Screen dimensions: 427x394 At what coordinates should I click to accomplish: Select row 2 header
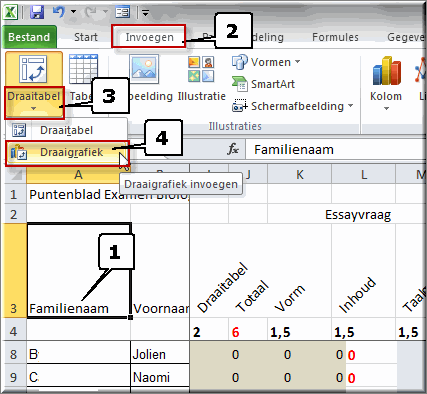tap(13, 214)
